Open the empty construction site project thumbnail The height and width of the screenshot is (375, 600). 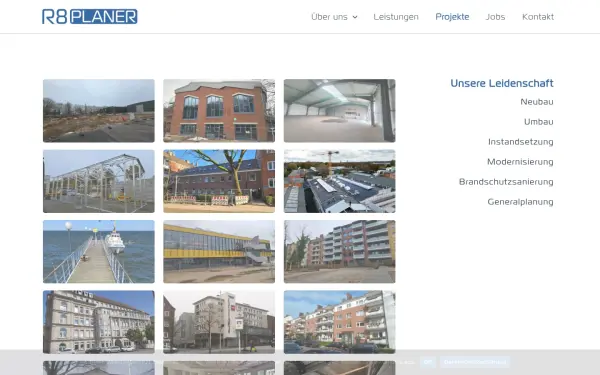pyautogui.click(x=99, y=111)
